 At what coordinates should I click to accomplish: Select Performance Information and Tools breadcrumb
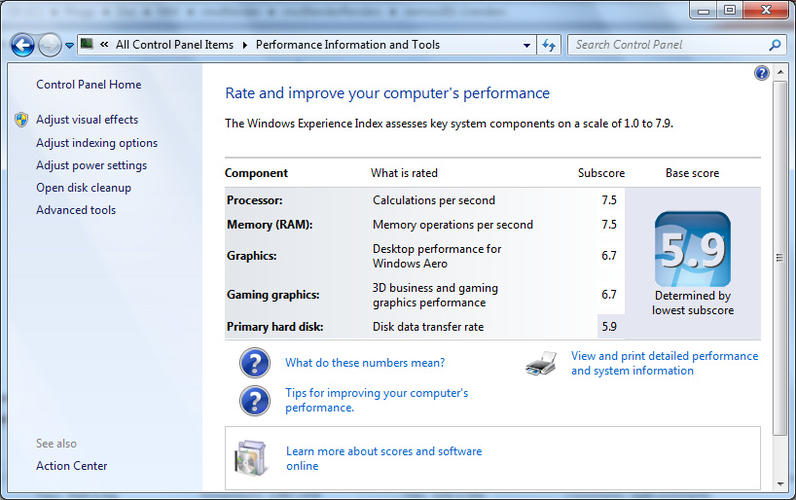pyautogui.click(x=348, y=45)
